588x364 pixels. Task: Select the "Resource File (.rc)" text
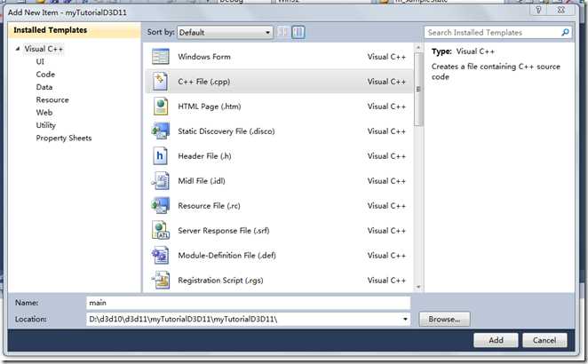click(x=209, y=205)
